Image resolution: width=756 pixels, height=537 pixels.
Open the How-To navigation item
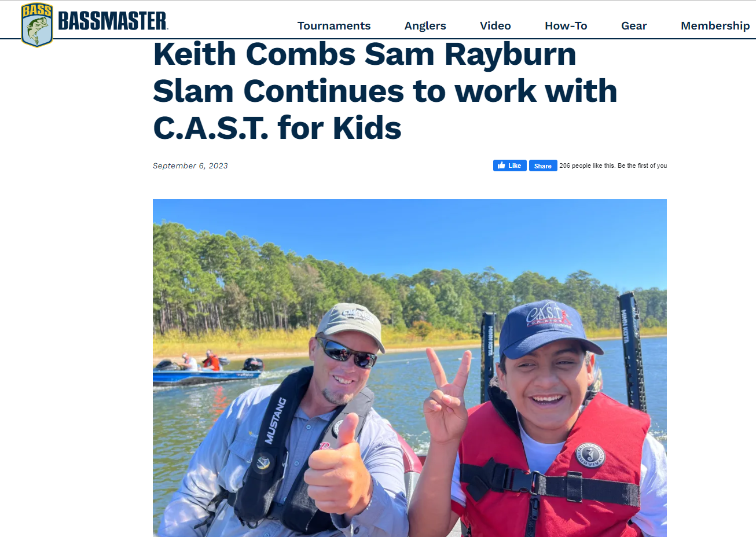coord(566,25)
